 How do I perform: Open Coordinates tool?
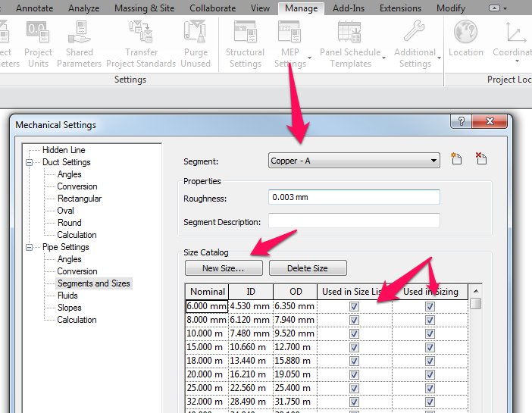pos(513,39)
